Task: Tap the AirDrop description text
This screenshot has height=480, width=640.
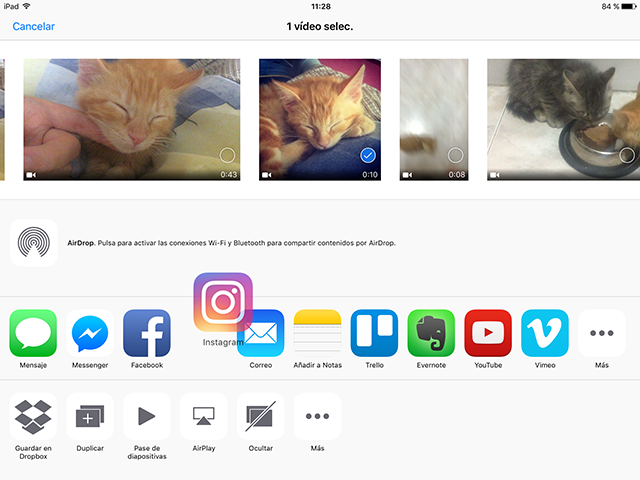Action: (x=231, y=243)
